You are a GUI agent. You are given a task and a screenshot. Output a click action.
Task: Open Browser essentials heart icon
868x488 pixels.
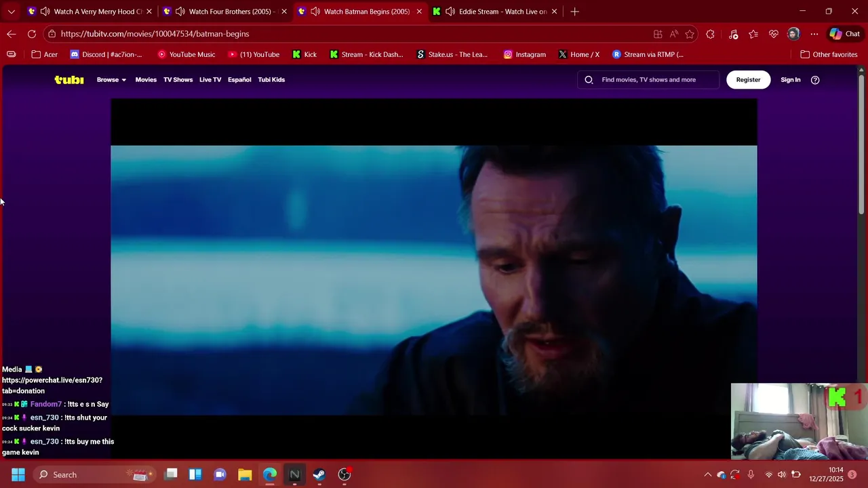774,34
